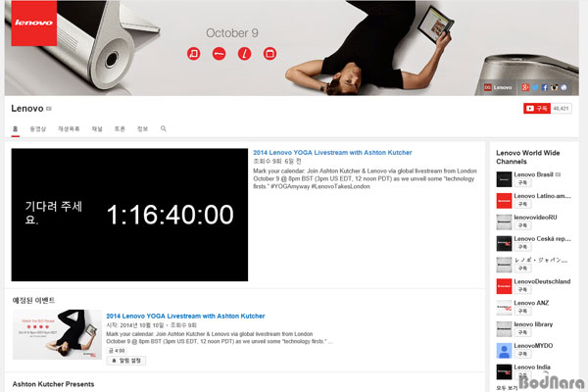Open the Lenovo website link in banner

[x=498, y=87]
